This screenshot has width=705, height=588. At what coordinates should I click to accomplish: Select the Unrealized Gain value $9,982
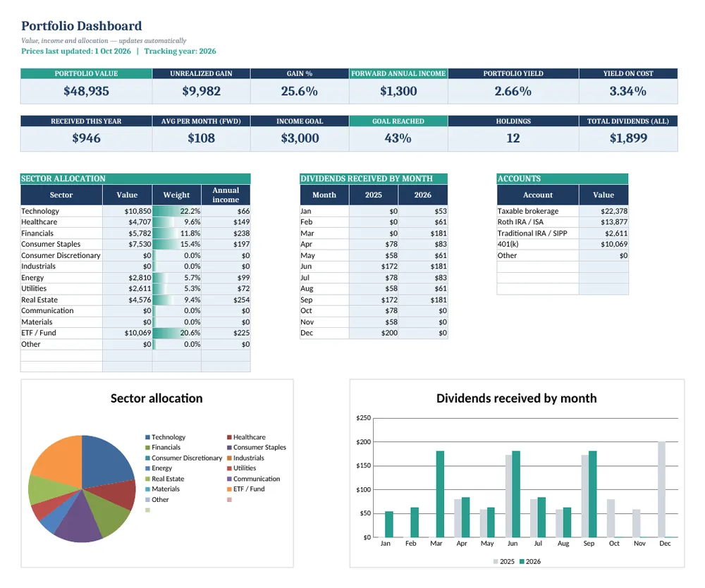click(201, 91)
